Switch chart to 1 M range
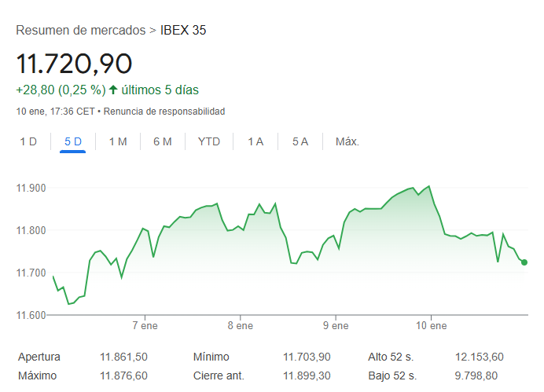The width and height of the screenshot is (544, 392). pos(118,141)
